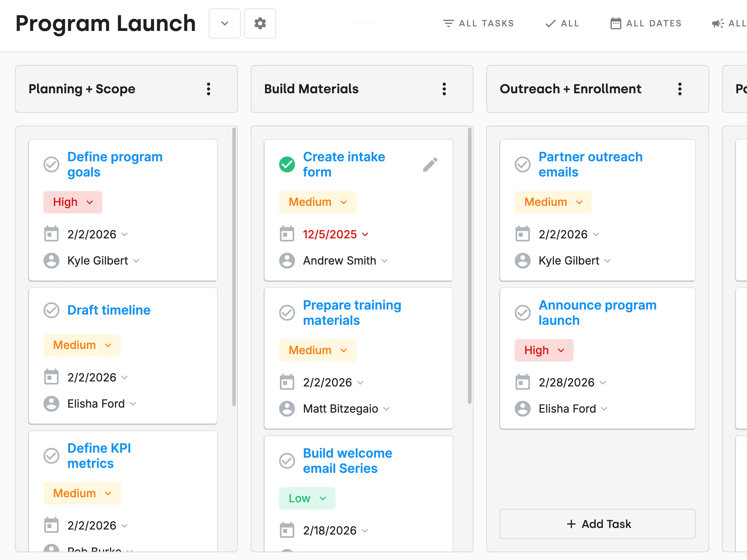Open the All Tasks filter
747x560 pixels.
(478, 23)
